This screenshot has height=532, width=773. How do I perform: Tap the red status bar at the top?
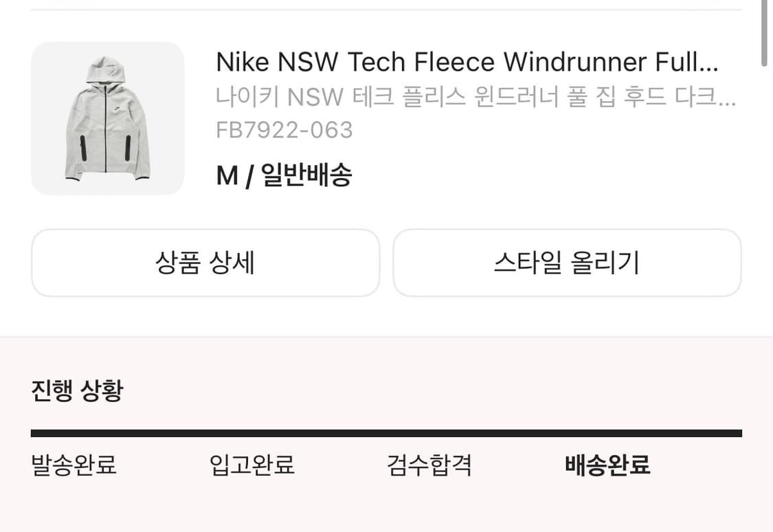386,5
